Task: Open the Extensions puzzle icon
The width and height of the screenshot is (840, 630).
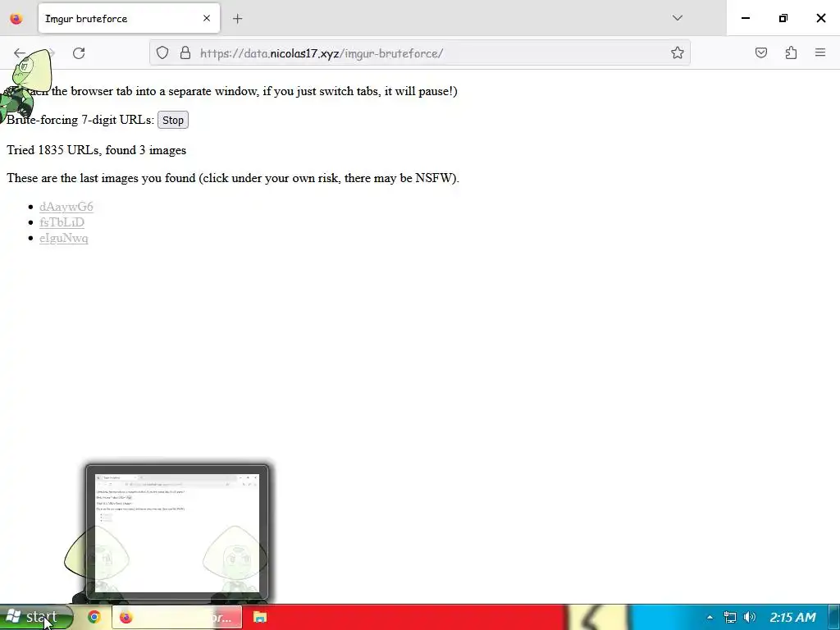Action: pyautogui.click(x=791, y=52)
